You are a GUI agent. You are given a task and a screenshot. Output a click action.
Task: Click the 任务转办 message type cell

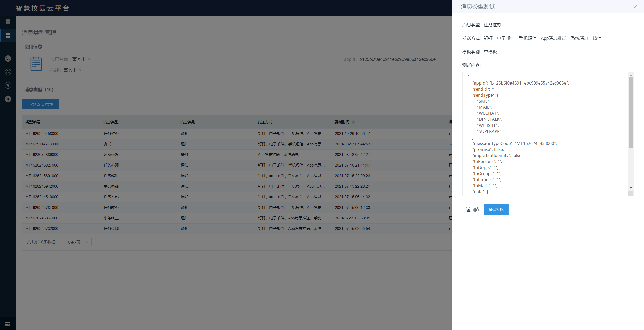111,208
